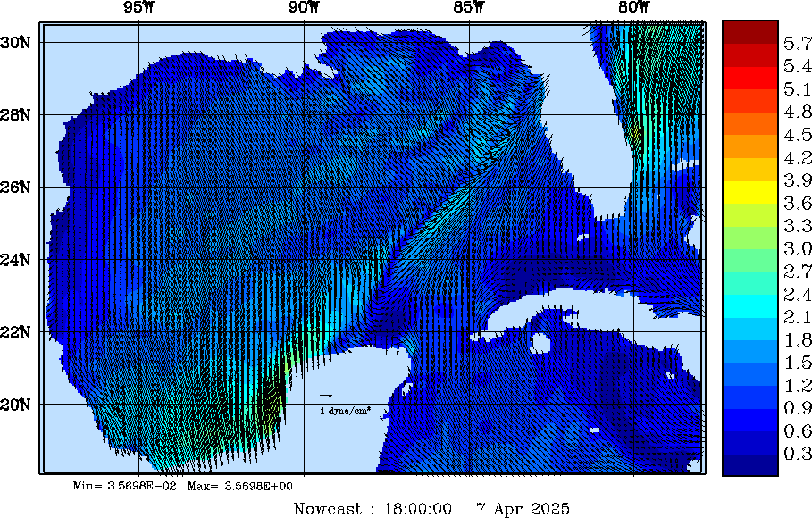Click the 20N latitude label
Viewport: 812px width, 518px height.
(15, 404)
